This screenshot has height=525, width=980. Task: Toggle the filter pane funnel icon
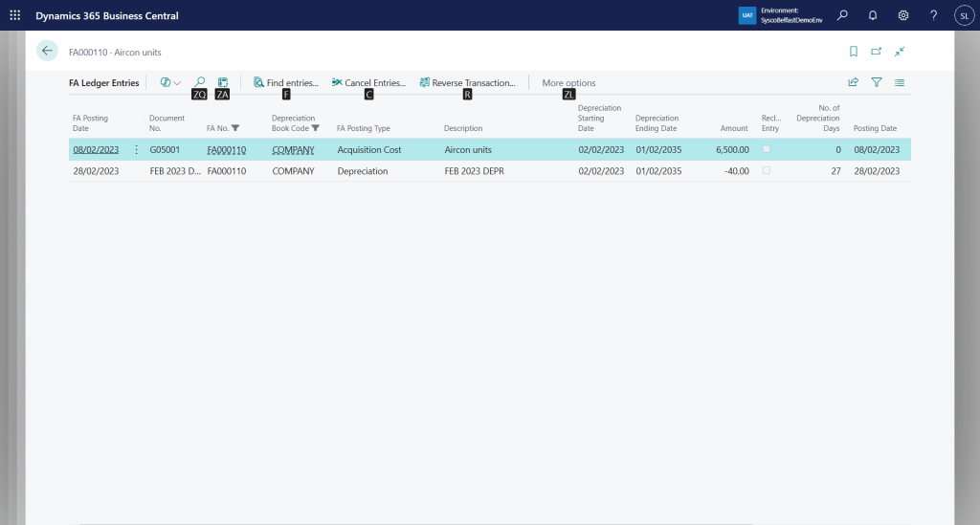[x=876, y=83]
